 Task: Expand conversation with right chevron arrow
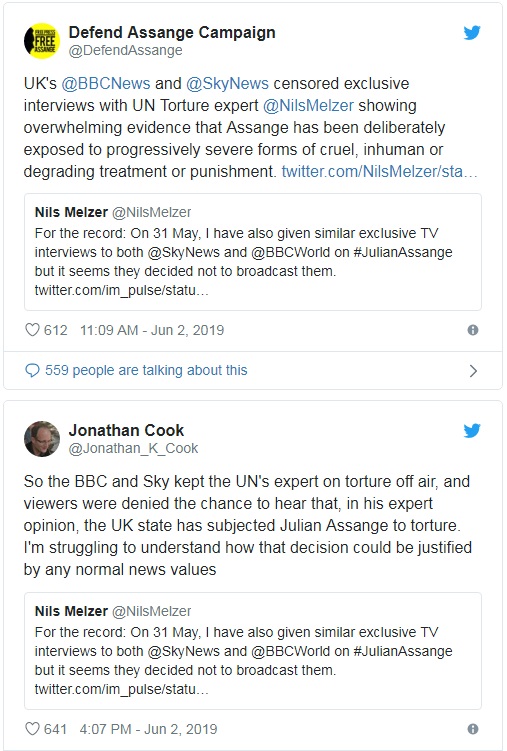[x=473, y=371]
